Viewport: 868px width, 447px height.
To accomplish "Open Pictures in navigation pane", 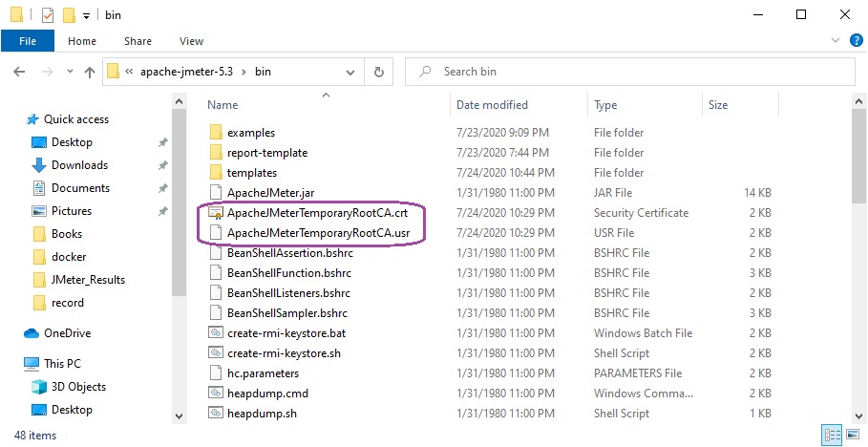I will (x=71, y=211).
